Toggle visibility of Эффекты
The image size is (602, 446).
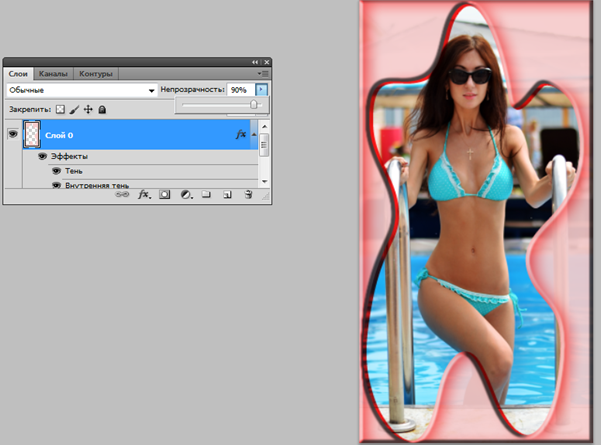[43, 157]
